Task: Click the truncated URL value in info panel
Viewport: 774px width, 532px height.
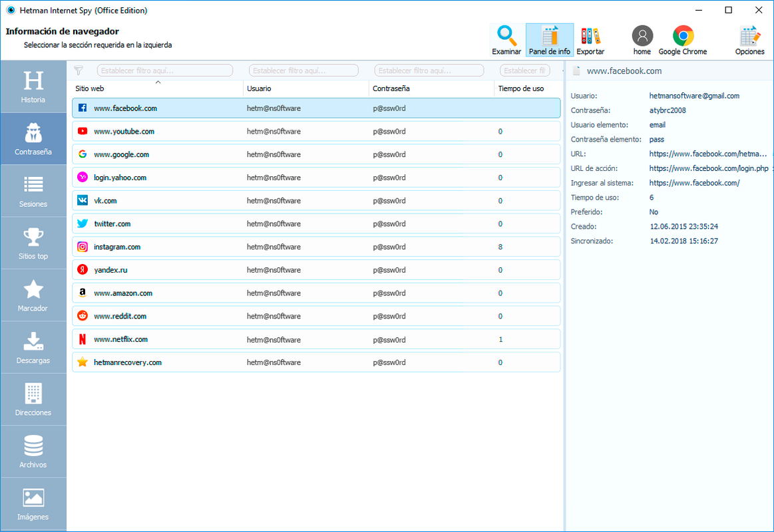Action: click(x=708, y=154)
